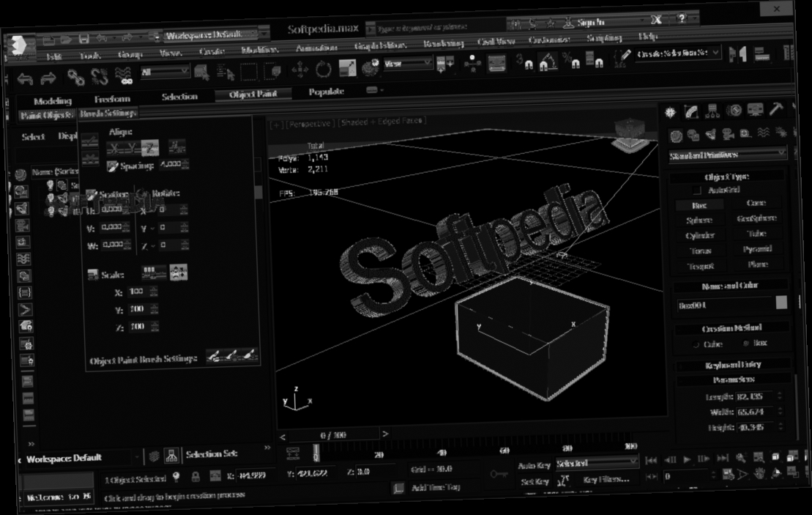Expand the Keyboard Entry rollout
The width and height of the screenshot is (812, 515).
coord(733,365)
